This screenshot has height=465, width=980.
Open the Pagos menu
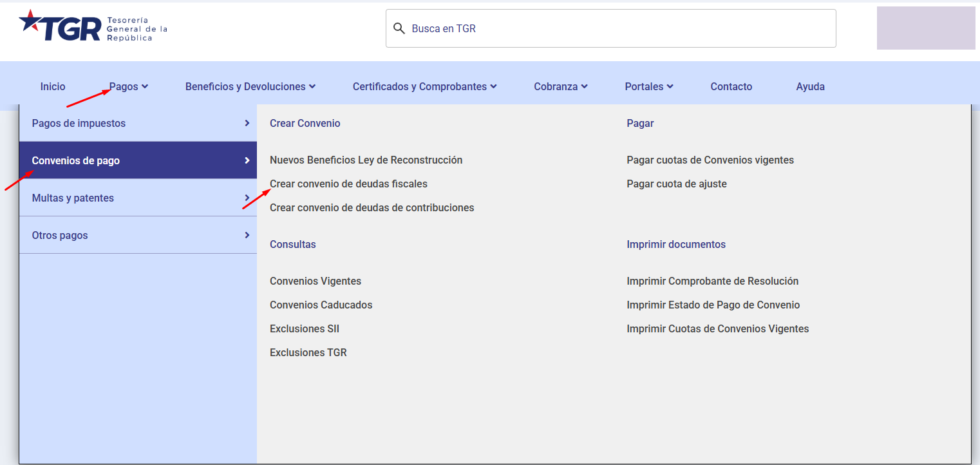(129, 86)
